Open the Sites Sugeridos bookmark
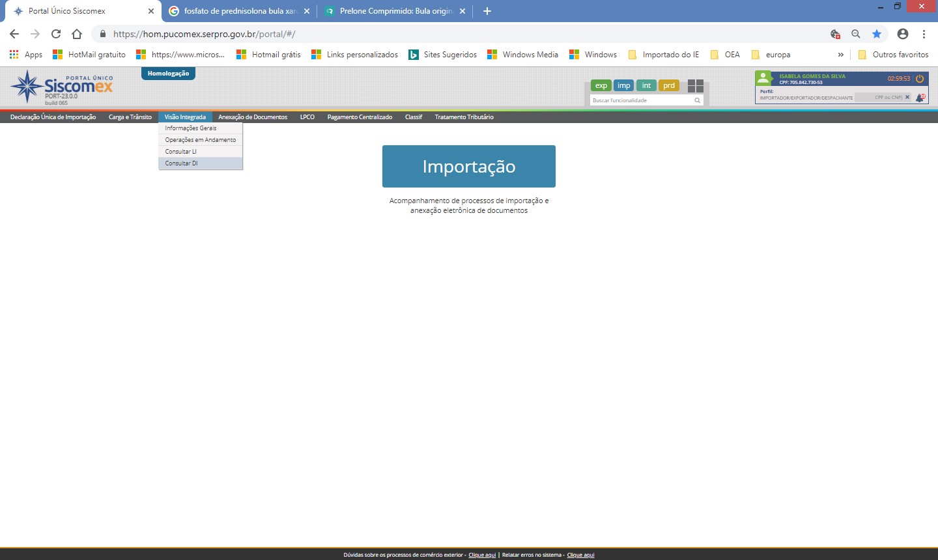Viewport: 938px width, 560px height. tap(442, 55)
